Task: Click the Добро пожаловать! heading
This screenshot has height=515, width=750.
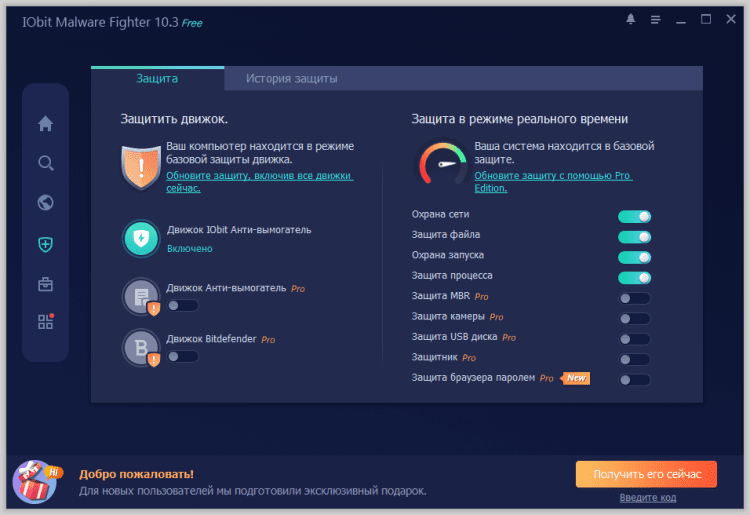Action: (x=136, y=474)
